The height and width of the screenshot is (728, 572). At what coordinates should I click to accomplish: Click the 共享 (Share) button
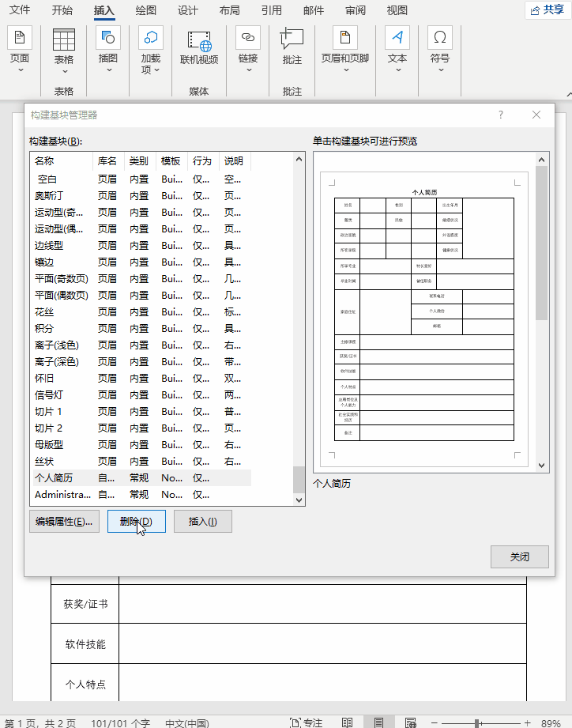coord(548,9)
